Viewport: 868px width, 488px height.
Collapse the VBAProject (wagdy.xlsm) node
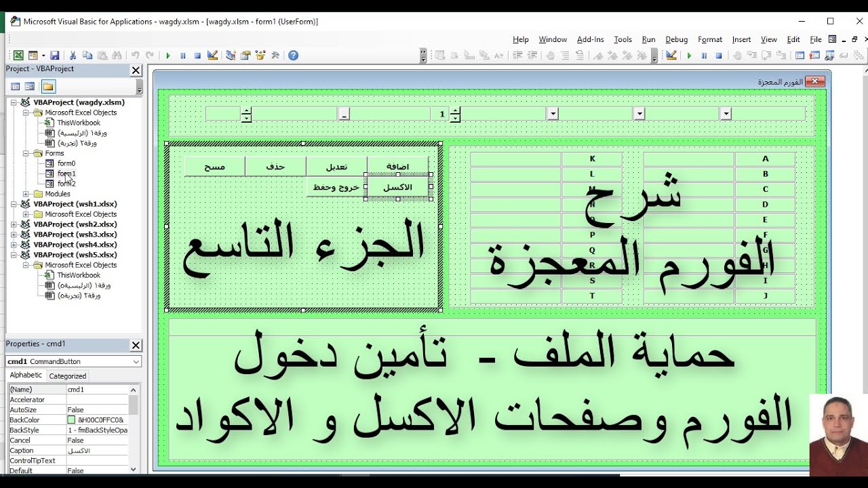15,102
